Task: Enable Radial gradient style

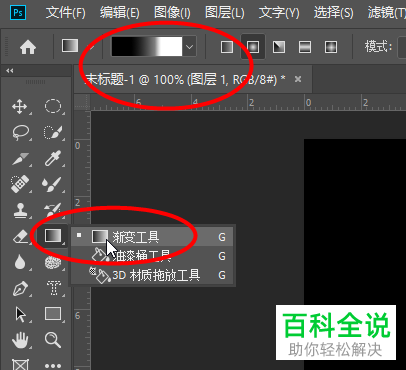Action: (x=253, y=47)
